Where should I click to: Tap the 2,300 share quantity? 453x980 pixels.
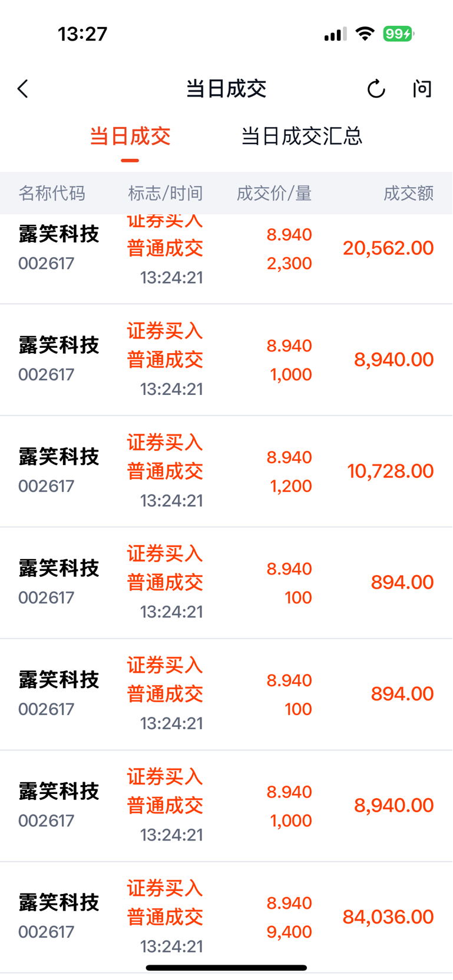[289, 263]
